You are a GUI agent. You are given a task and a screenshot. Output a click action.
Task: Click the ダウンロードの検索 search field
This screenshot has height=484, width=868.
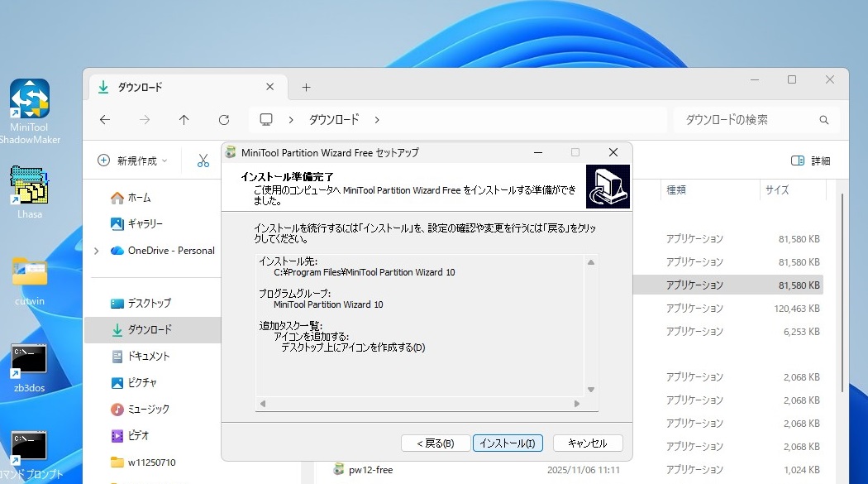click(748, 120)
